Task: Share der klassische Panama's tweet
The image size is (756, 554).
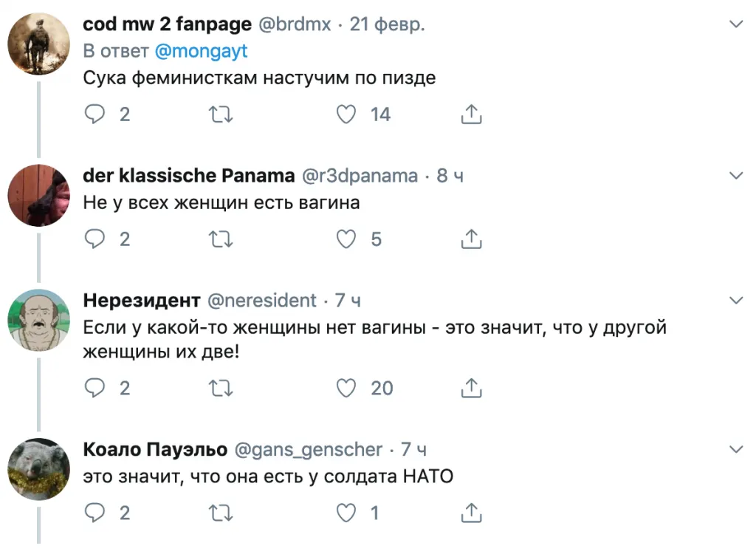Action: (x=472, y=239)
